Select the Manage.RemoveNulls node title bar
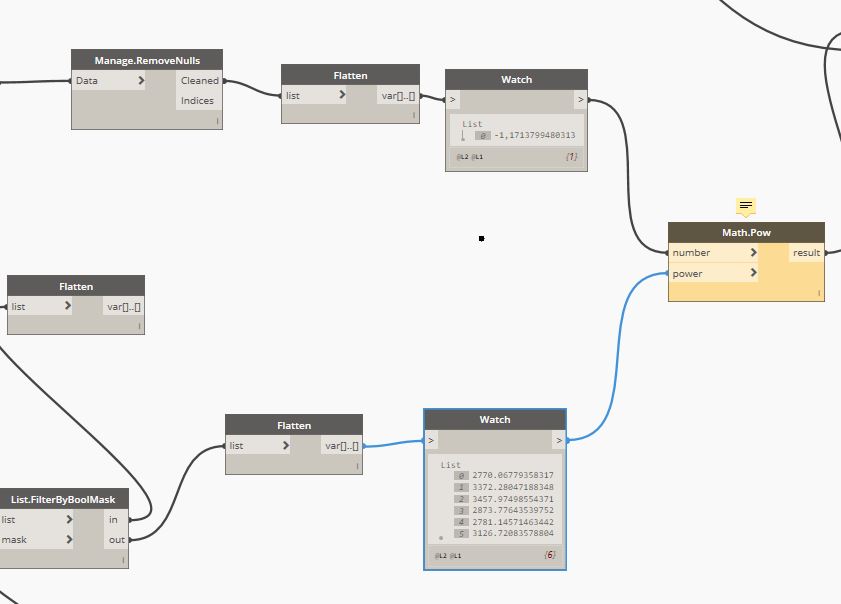 point(147,60)
